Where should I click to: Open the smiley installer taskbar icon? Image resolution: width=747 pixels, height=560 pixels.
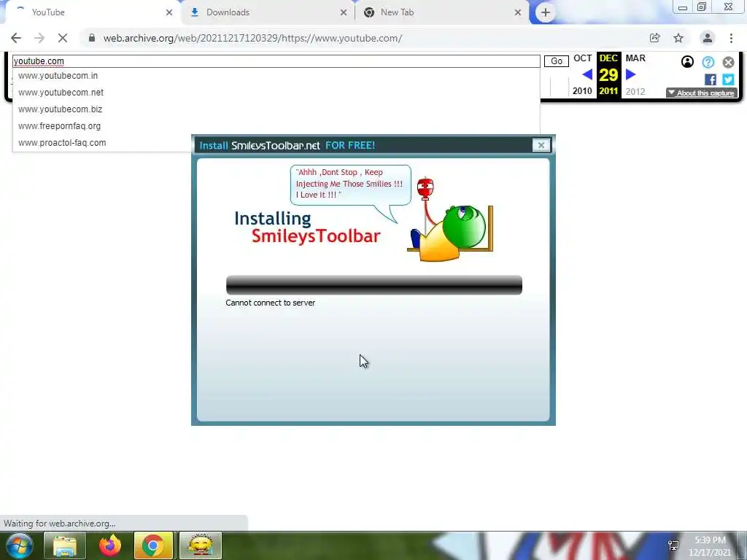pos(201,545)
